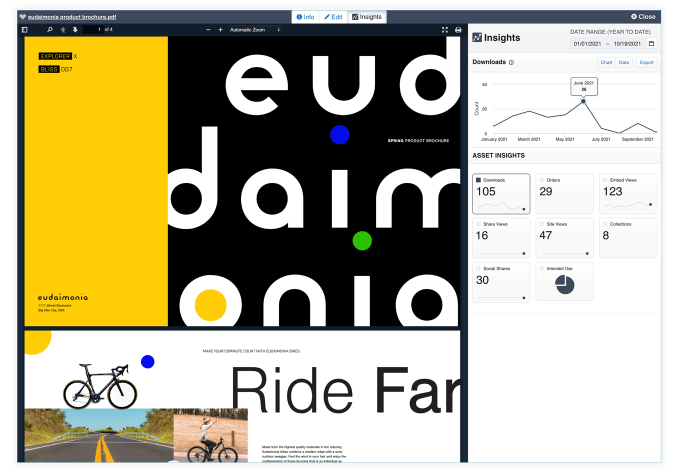
Task: Open the date range calendar icon
Action: [x=652, y=44]
